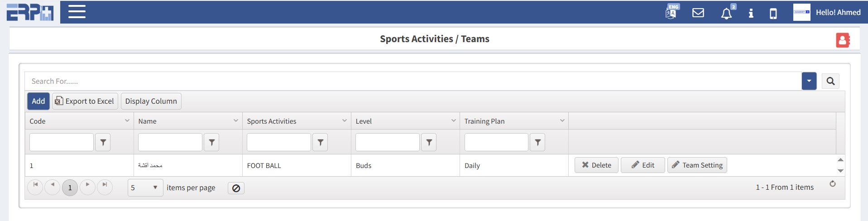Open Team Setting for the FOOT BALL row
The width and height of the screenshot is (868, 221).
(697, 165)
